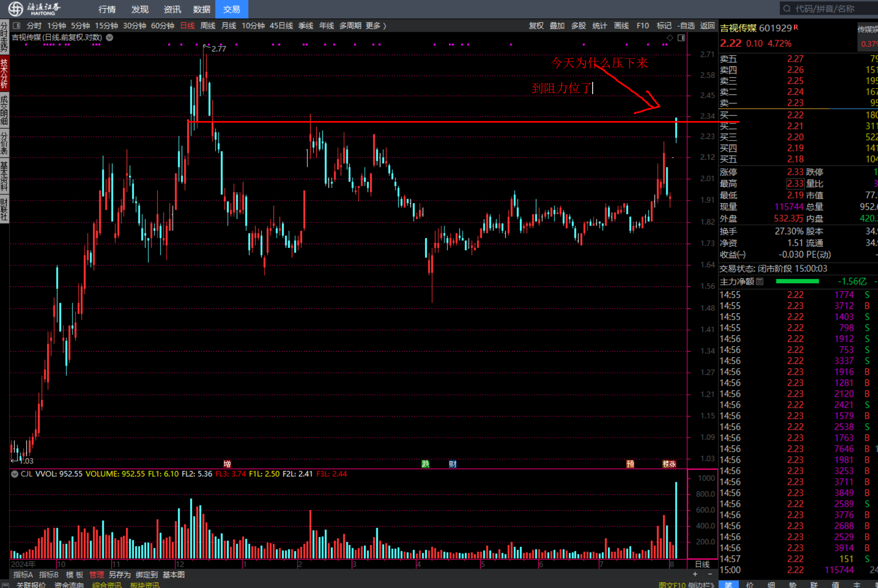Switch to 季线 quarterly period
Image resolution: width=878 pixels, height=588 pixels.
(x=306, y=26)
